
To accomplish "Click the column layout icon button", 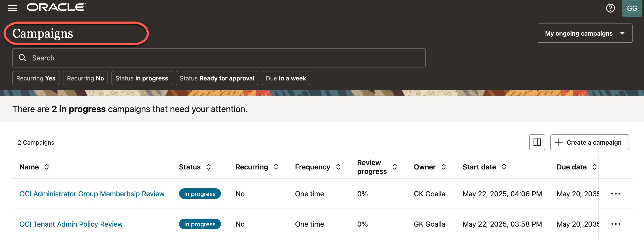I will (x=537, y=142).
